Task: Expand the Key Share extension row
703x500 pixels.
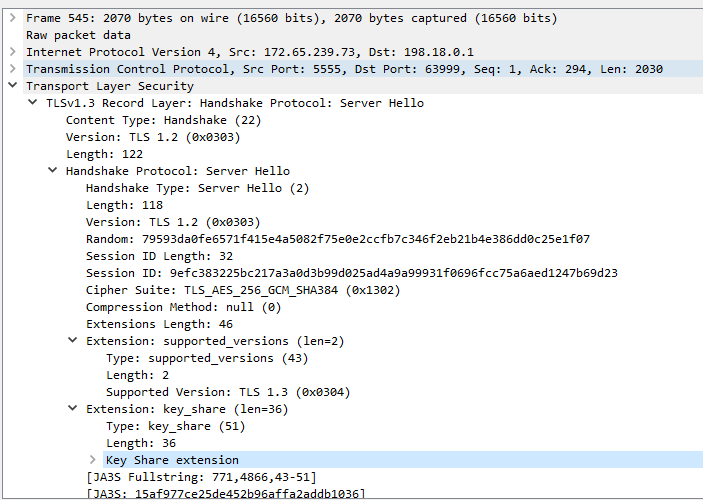Action: (92, 460)
